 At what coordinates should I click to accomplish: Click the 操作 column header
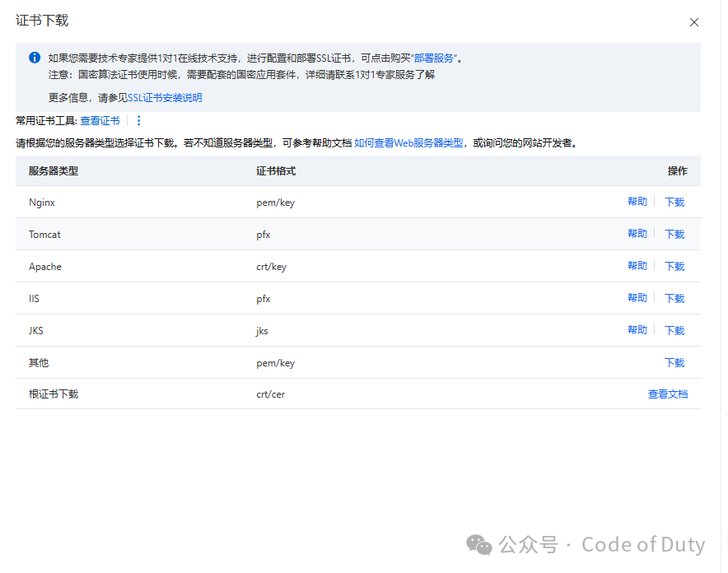(x=678, y=170)
